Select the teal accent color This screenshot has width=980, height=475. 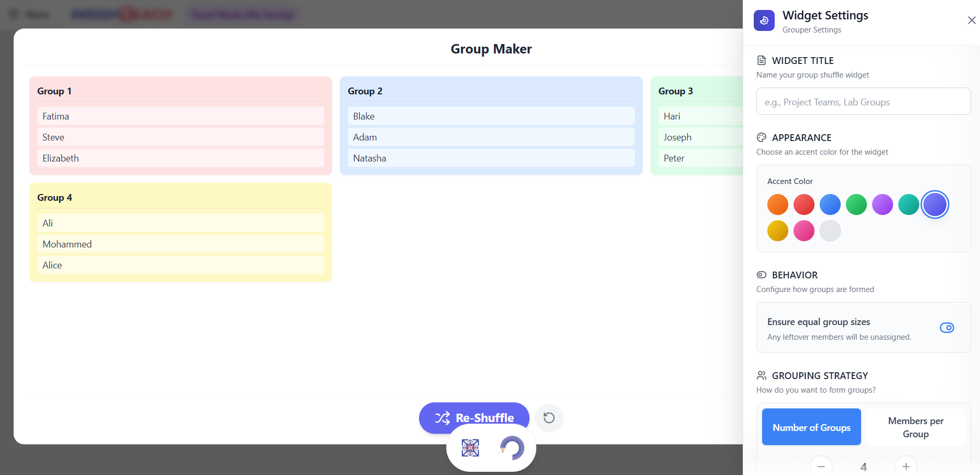(x=909, y=204)
